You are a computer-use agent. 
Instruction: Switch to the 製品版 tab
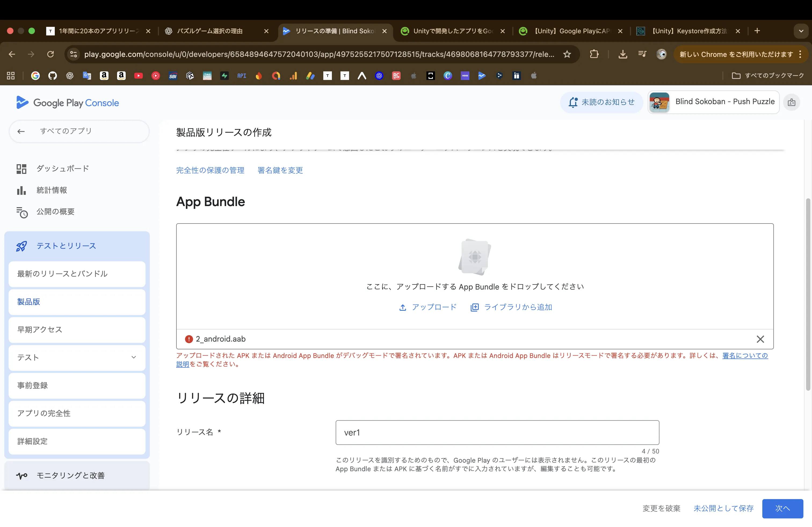coord(29,302)
